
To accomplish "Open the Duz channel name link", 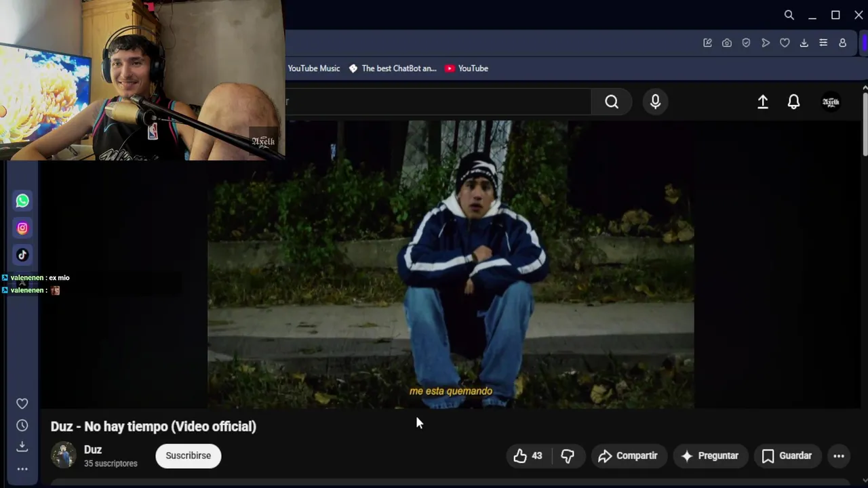I will [x=93, y=449].
